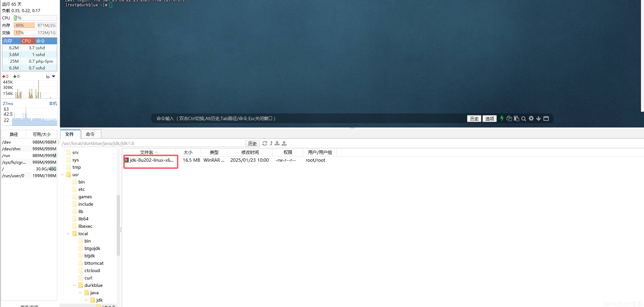Image resolution: width=644 pixels, height=307 pixels.
Task: Click the 内存 usage bar showing 49%
Action: pyautogui.click(x=35, y=25)
